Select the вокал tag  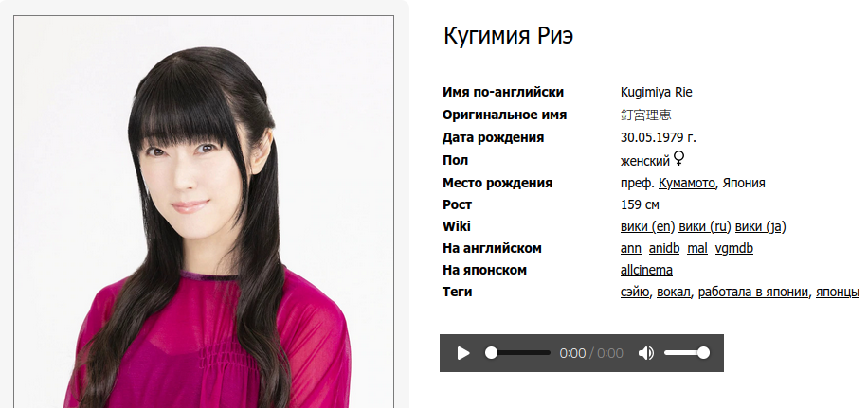(x=673, y=292)
